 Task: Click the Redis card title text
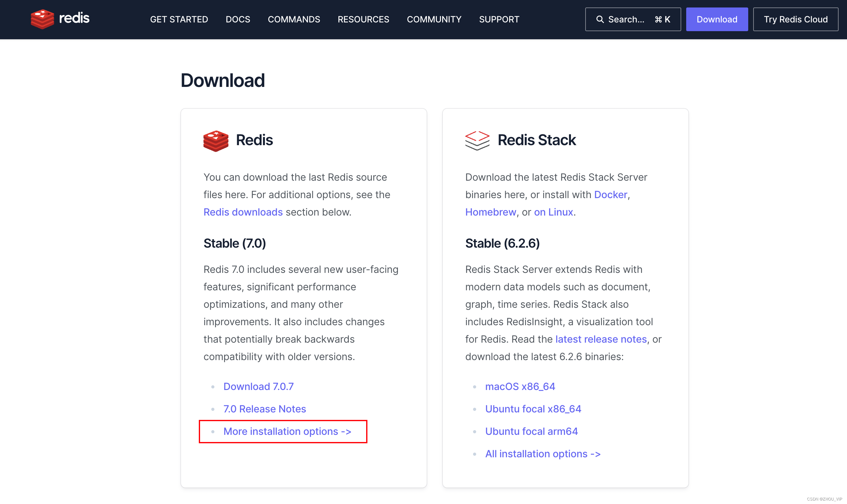point(254,140)
